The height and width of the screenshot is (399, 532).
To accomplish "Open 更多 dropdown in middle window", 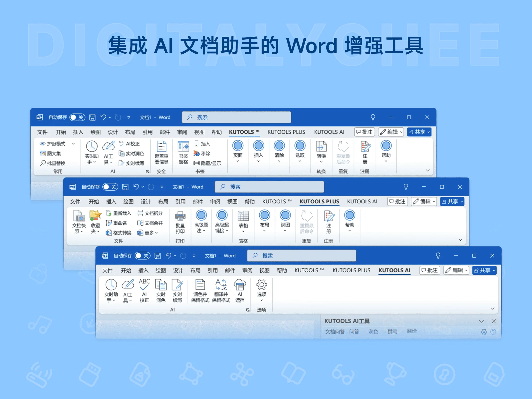I will tap(148, 233).
